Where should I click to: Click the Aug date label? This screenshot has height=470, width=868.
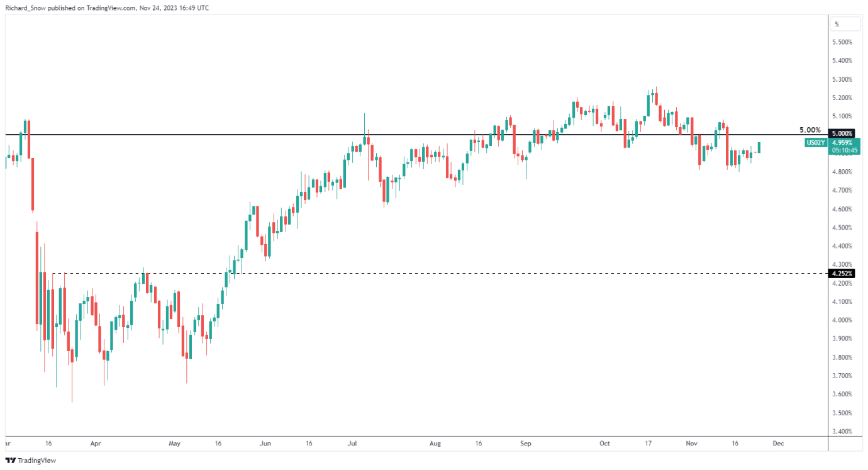point(435,443)
